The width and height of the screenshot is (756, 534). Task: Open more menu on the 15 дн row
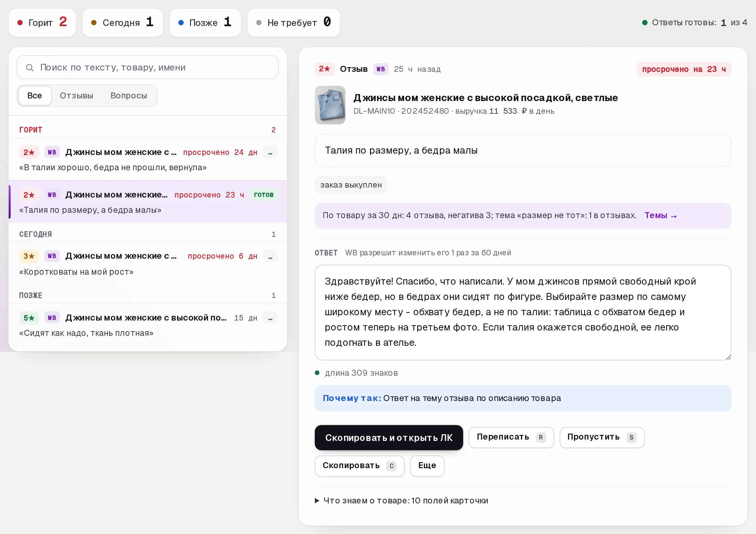click(270, 318)
